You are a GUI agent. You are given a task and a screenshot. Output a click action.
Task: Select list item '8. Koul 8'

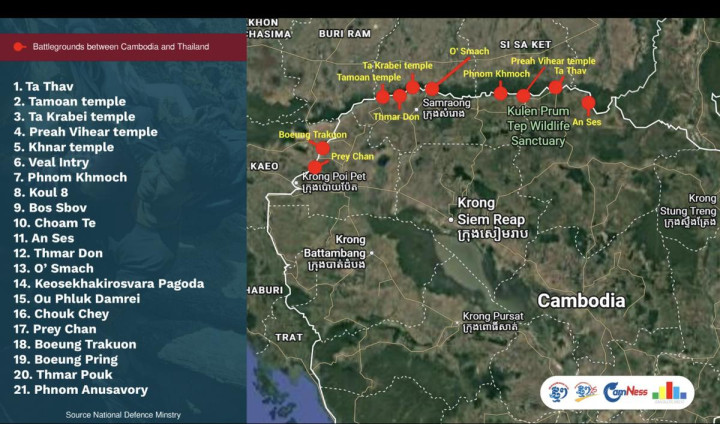click(x=41, y=192)
